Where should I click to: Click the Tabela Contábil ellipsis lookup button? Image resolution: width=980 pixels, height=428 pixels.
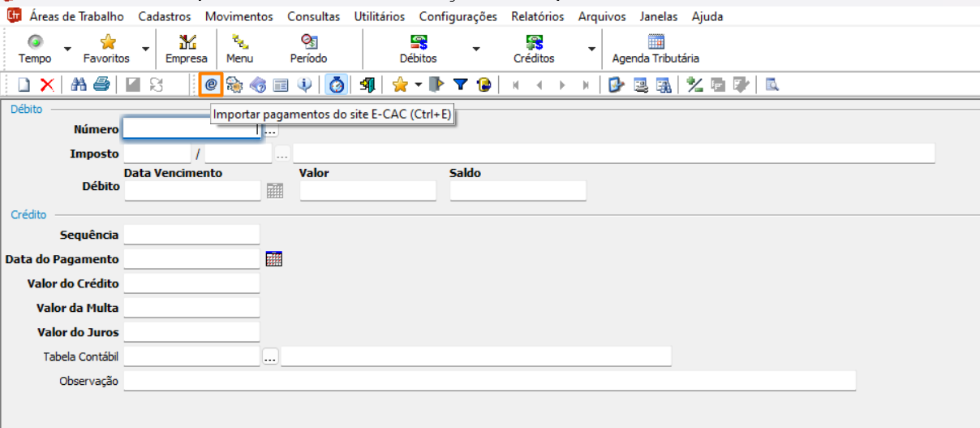pyautogui.click(x=270, y=357)
